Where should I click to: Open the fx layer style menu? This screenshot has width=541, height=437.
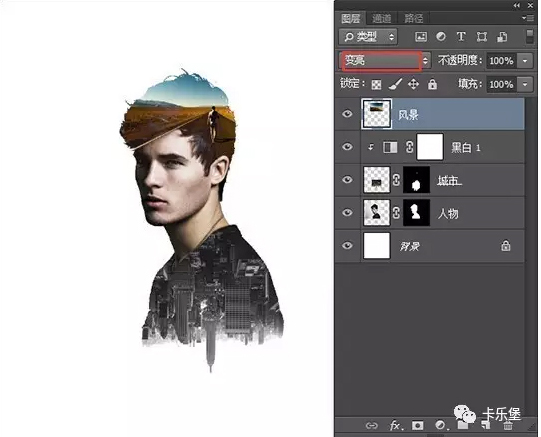[396, 426]
